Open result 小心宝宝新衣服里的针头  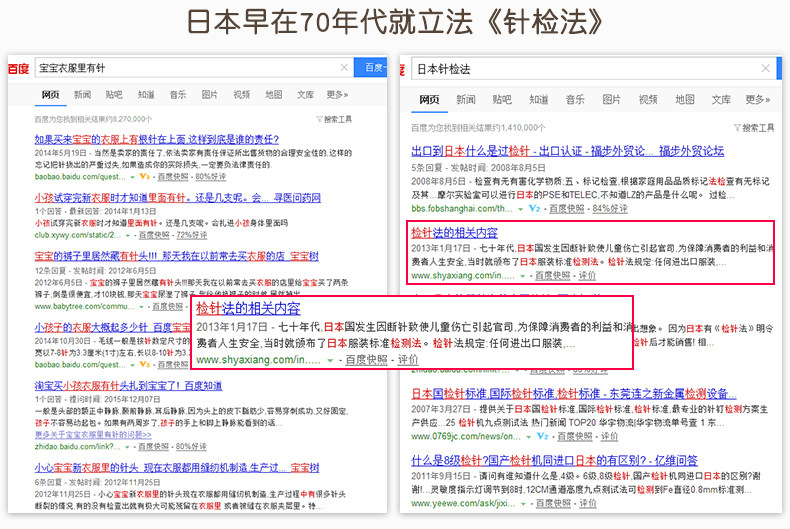tap(177, 468)
